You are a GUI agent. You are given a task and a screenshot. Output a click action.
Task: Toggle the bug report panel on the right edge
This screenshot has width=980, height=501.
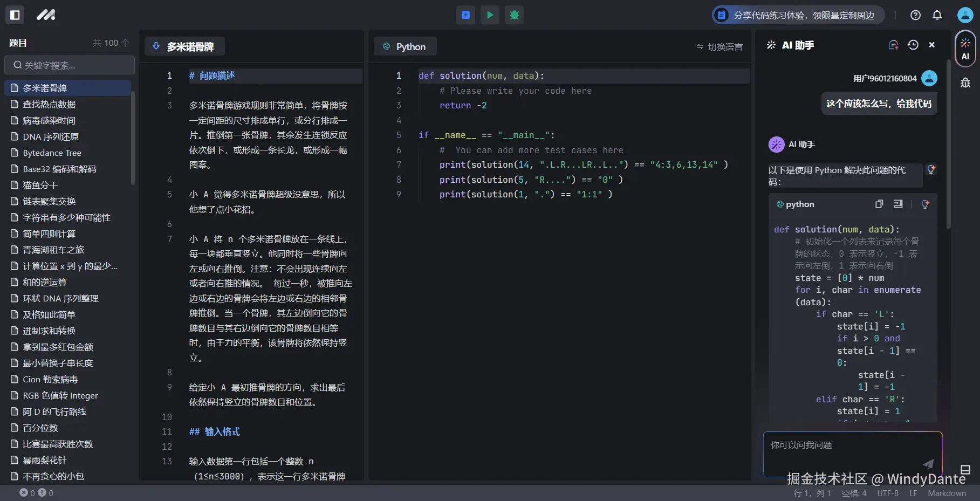click(x=965, y=83)
